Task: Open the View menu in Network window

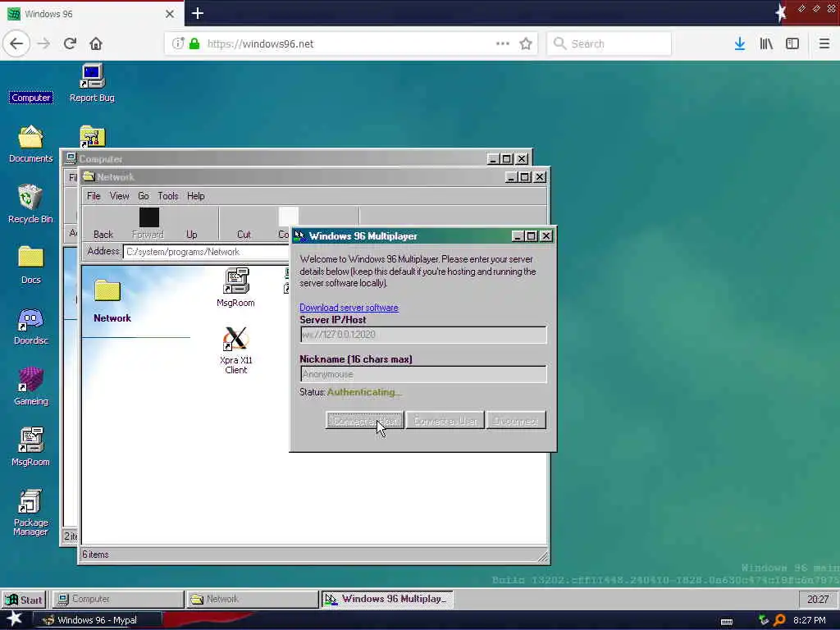Action: tap(119, 196)
